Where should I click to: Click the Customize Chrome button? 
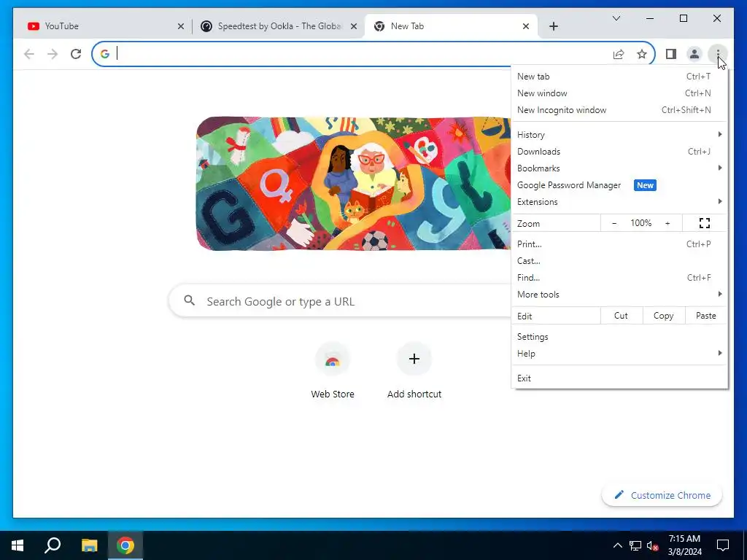662,495
